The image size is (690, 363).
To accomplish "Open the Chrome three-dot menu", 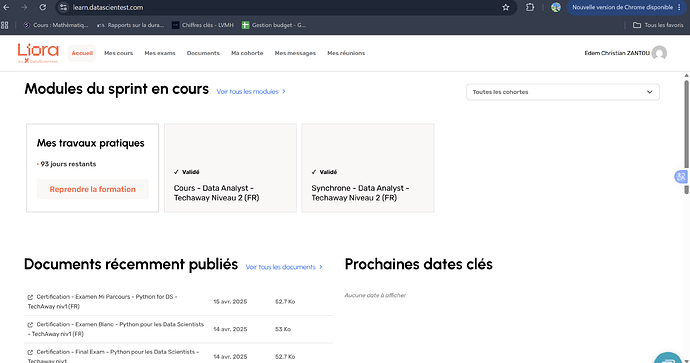I will coord(679,7).
